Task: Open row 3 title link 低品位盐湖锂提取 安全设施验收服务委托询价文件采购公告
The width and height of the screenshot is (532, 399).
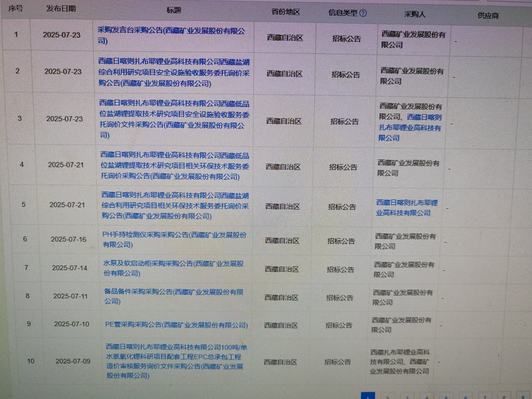Action: point(174,119)
